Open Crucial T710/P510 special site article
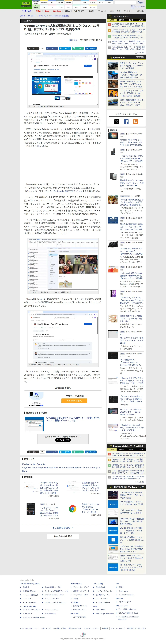 click(x=131, y=75)
